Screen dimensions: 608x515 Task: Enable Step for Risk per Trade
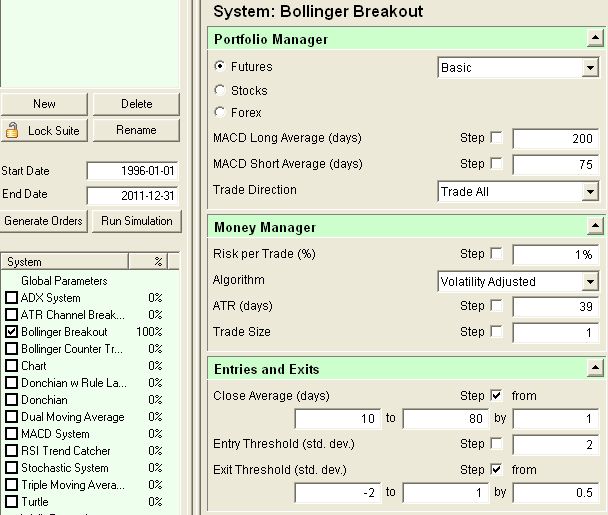click(496, 253)
